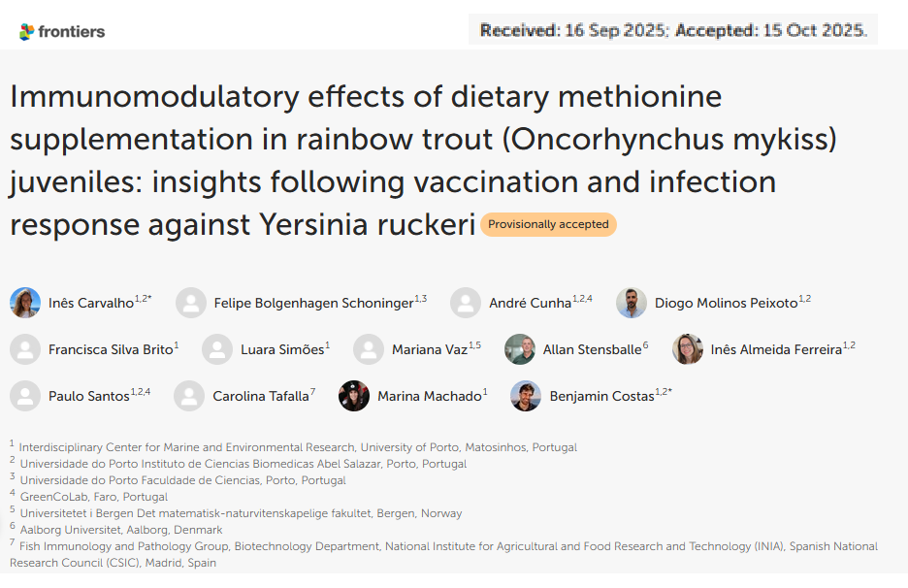Click the Received and Accepted dates text
Screen dimensions: 908x588
pyautogui.click(x=673, y=30)
